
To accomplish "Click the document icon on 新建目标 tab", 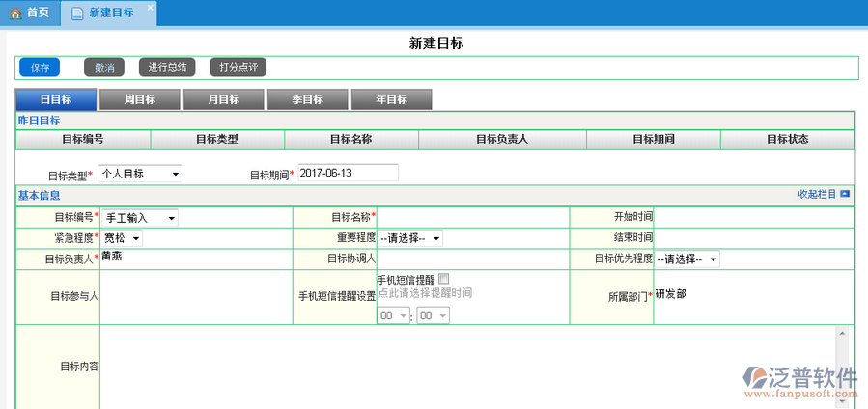I will pyautogui.click(x=77, y=13).
